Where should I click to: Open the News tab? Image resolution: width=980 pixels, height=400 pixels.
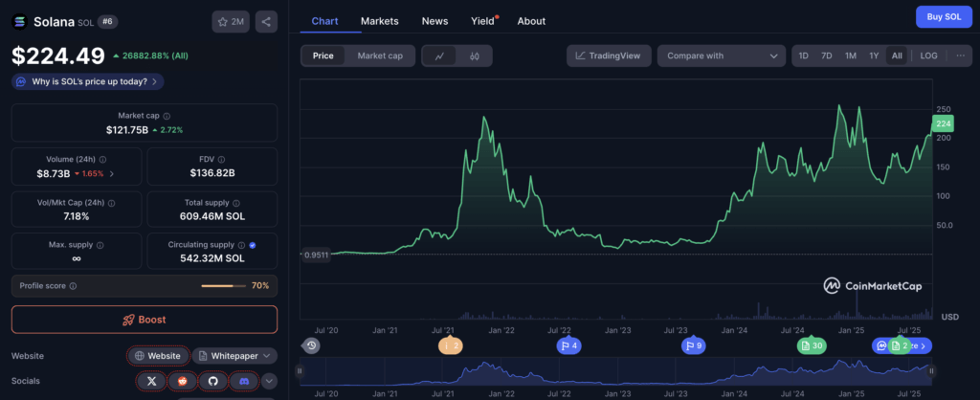coord(435,21)
